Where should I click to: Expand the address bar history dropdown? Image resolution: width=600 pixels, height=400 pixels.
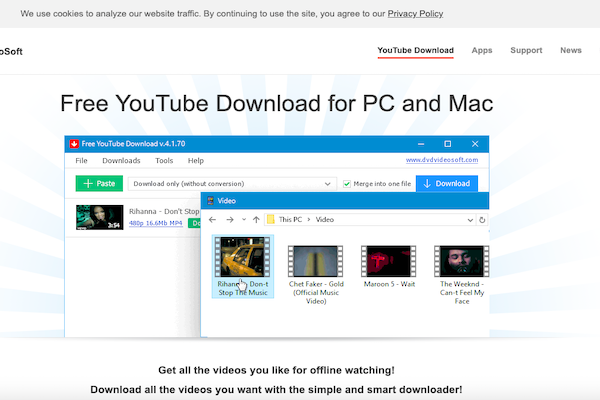(x=470, y=220)
